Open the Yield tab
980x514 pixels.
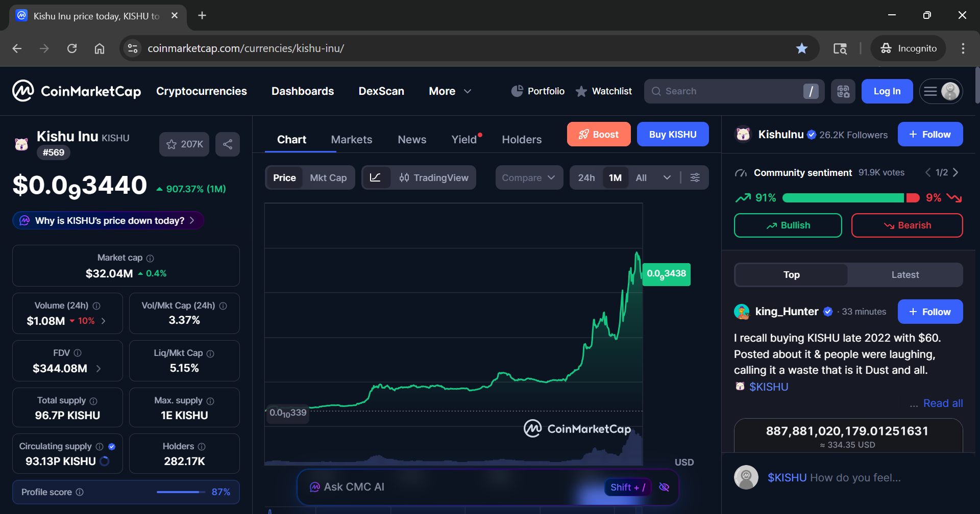(x=464, y=140)
